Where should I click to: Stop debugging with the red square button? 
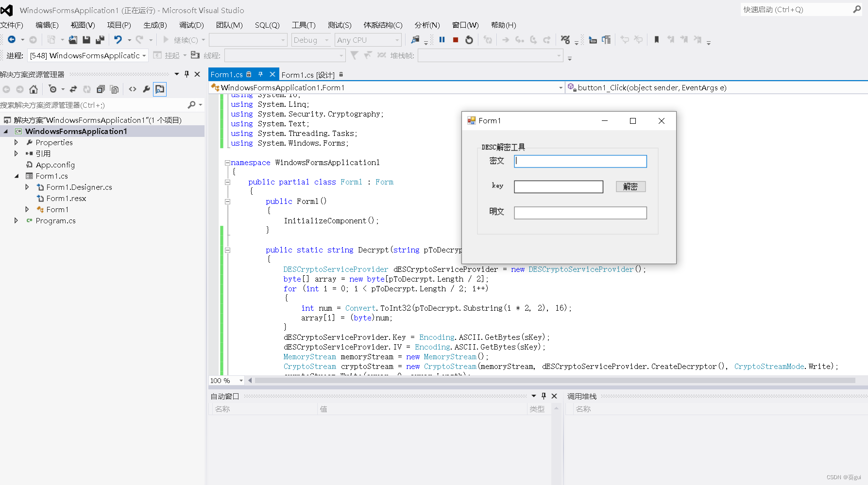456,40
